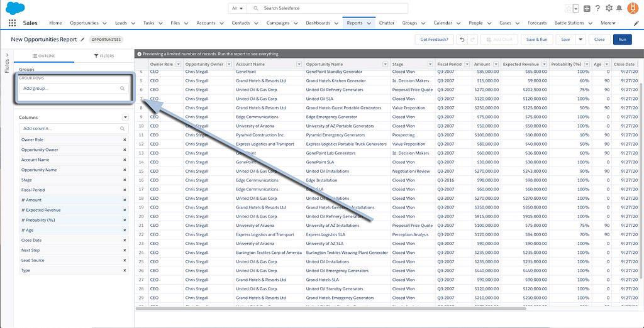Click the pencil icon to rename report
This screenshot has height=328, width=644.
[x=82, y=40]
